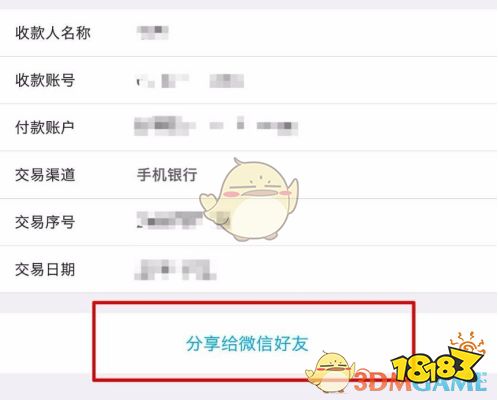Click the 3DMGAME watermark text
498x400 pixels.
click(x=419, y=380)
